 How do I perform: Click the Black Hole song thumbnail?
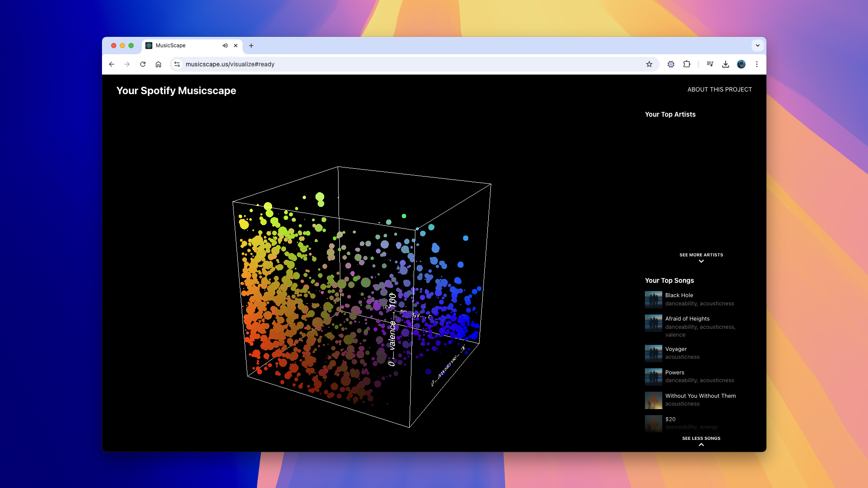[653, 299]
